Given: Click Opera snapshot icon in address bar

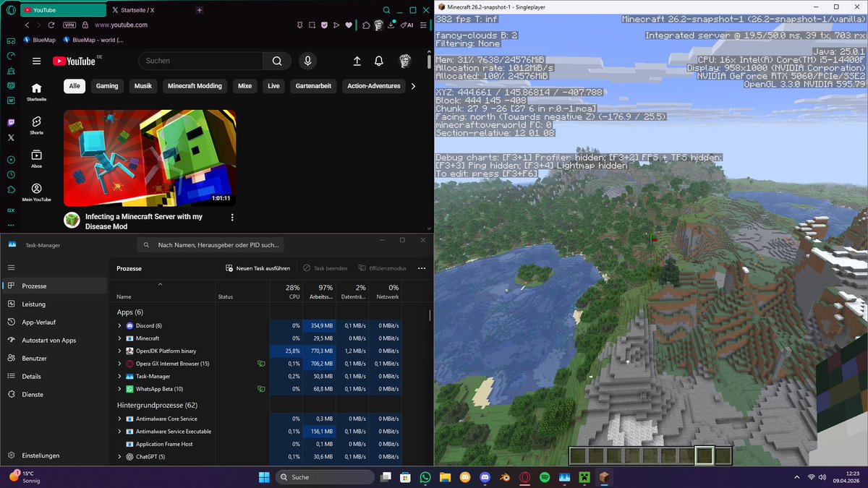Looking at the screenshot, I should (x=312, y=25).
